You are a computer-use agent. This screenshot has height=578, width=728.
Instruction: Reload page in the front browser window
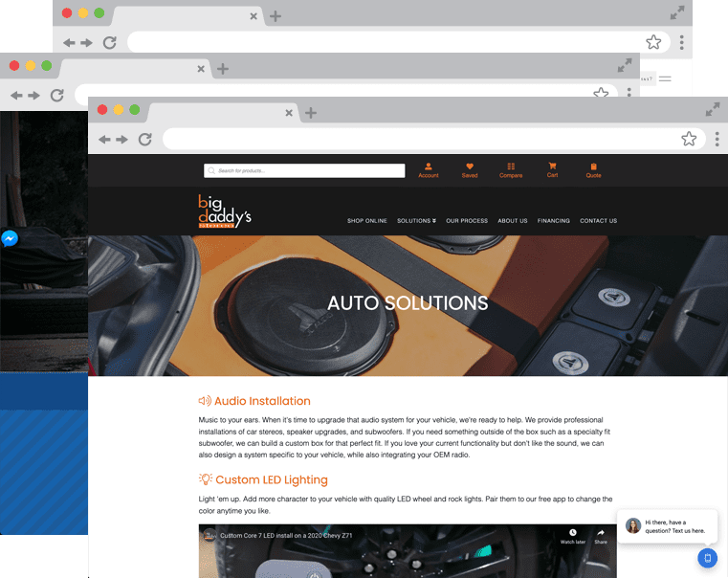[x=145, y=139]
